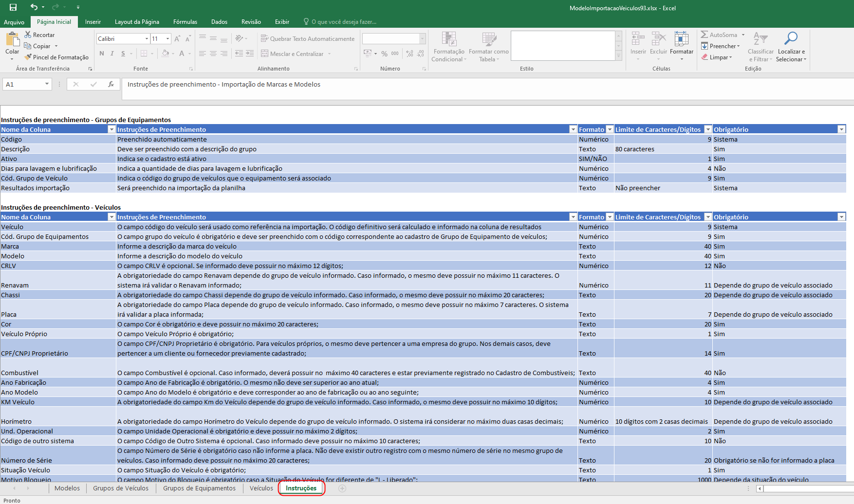Expand filter on first Formato column header
This screenshot has height=504, width=854.
pyautogui.click(x=609, y=129)
